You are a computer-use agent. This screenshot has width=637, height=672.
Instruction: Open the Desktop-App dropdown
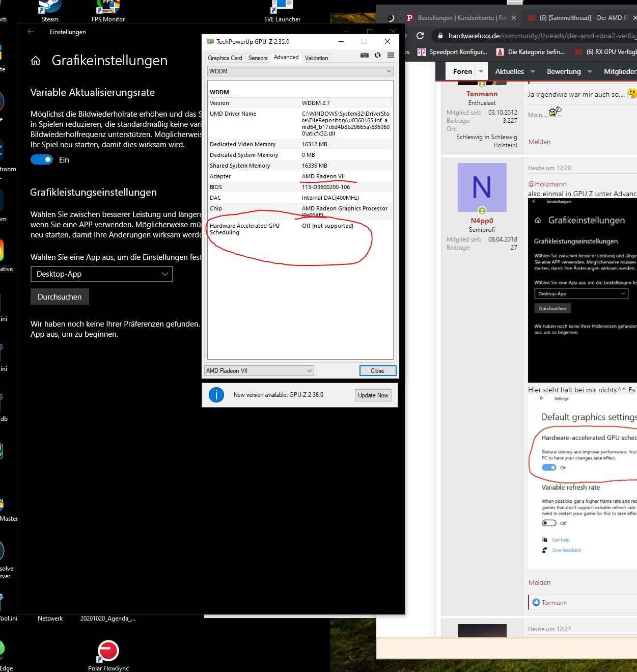pyautogui.click(x=102, y=274)
